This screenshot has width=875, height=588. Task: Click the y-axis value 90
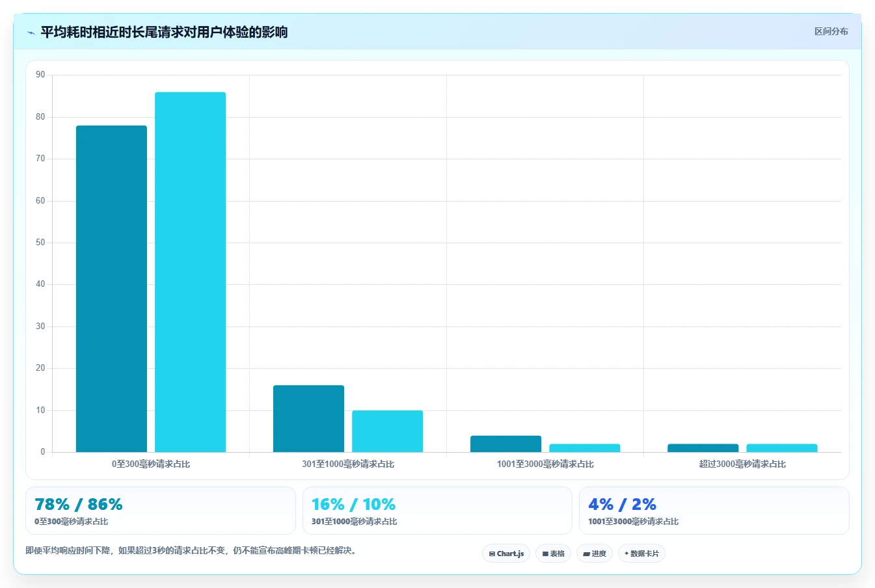[40, 75]
